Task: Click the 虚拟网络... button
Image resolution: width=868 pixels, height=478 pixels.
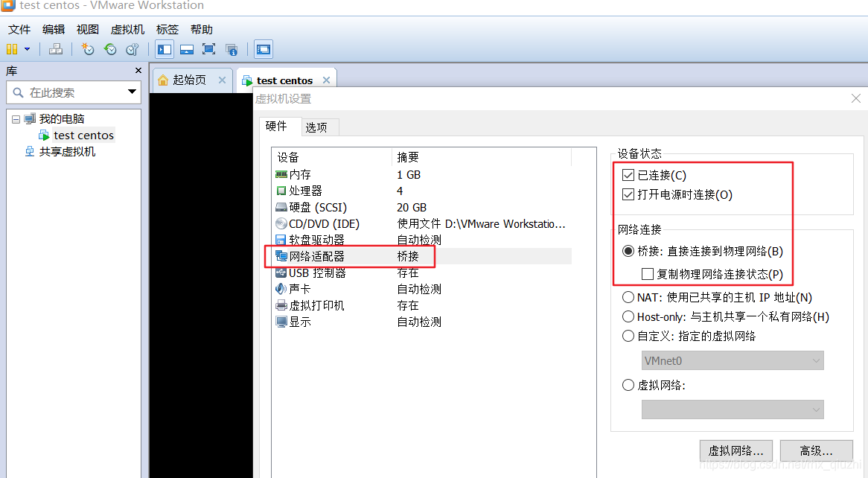Action: click(x=735, y=451)
